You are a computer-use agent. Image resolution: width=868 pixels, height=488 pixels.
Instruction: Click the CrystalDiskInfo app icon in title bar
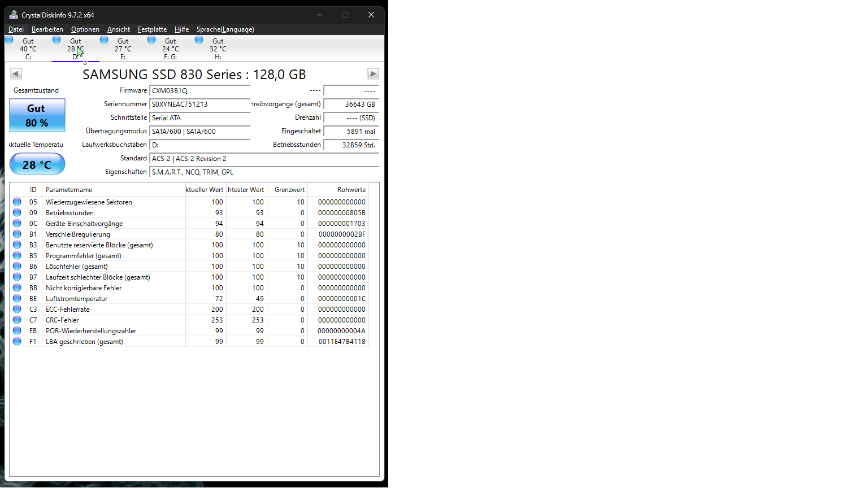coord(14,15)
